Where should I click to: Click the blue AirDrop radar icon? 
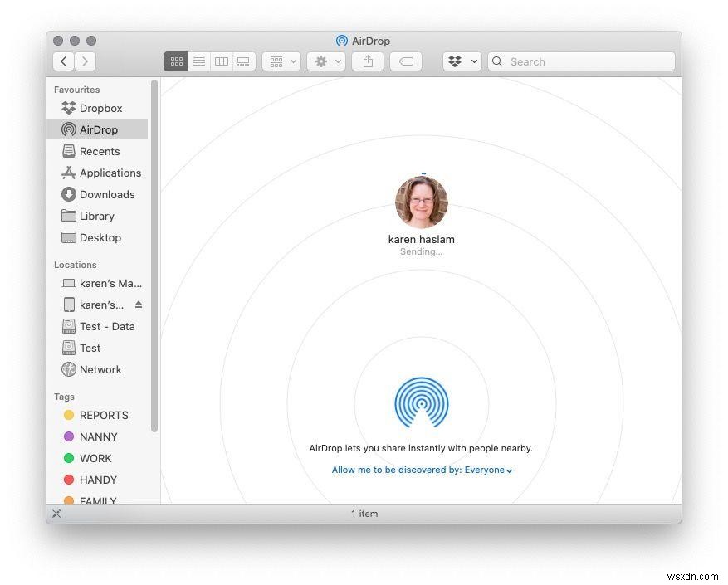422,402
